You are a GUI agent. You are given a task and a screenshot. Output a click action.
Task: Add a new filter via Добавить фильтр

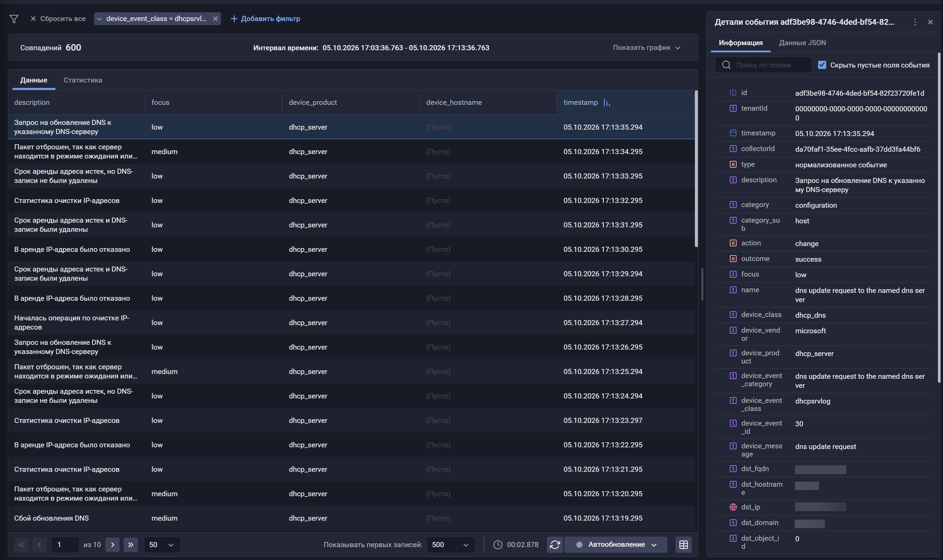[x=265, y=19]
